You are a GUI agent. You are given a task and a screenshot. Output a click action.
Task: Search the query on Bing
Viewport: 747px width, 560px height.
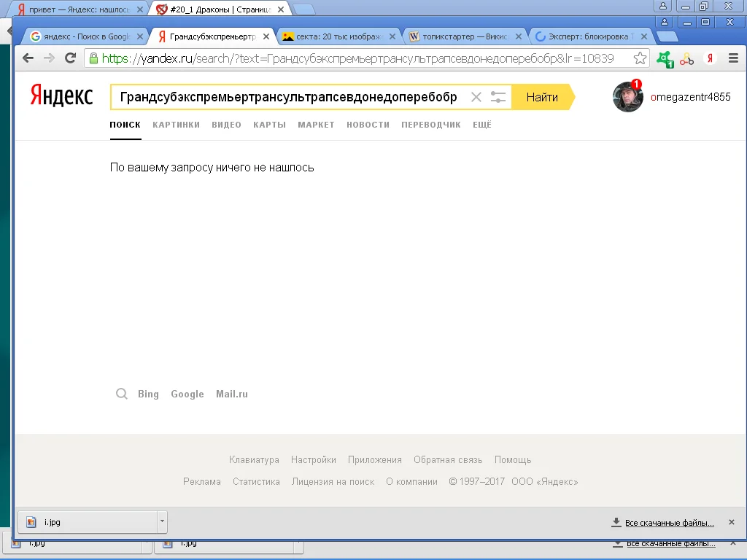point(148,394)
